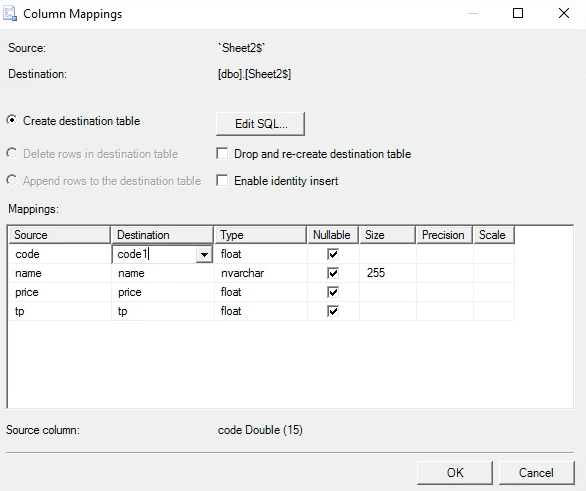Click the Destination column header

[x=162, y=235]
